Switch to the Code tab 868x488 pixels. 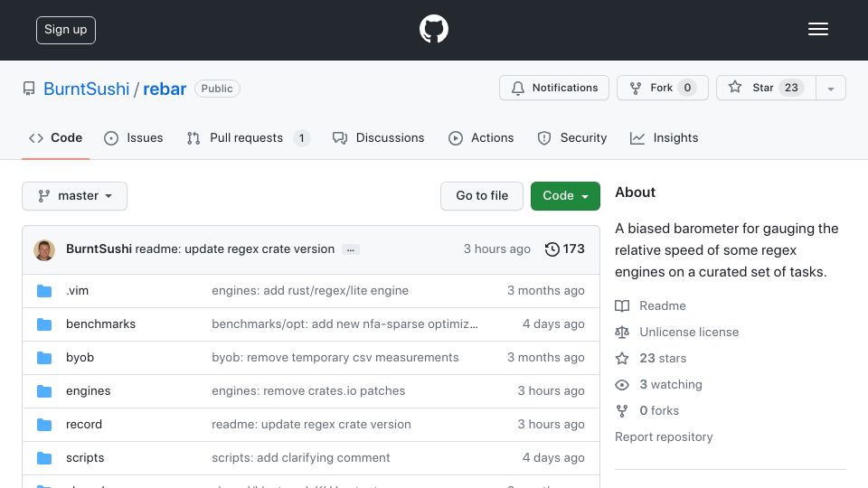(x=55, y=137)
